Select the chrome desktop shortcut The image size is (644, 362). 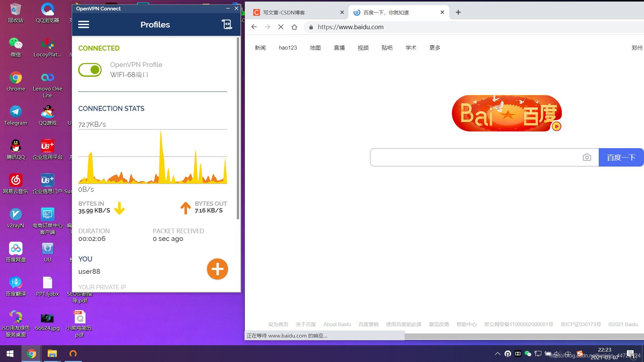click(x=16, y=81)
